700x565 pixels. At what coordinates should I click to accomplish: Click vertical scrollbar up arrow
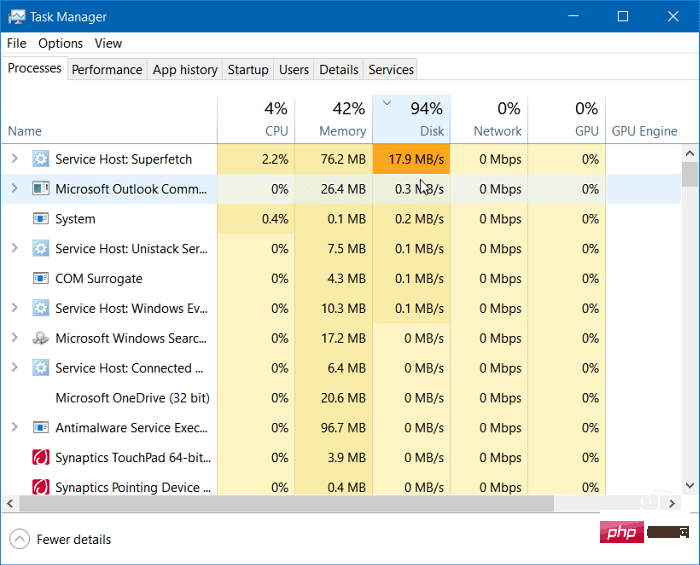coord(690,154)
